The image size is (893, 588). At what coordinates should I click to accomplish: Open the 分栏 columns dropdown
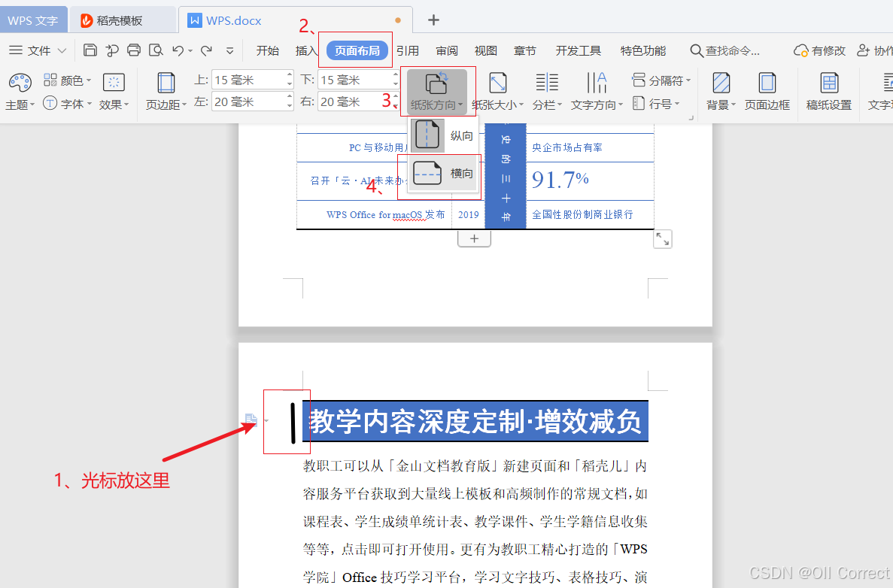pos(547,92)
